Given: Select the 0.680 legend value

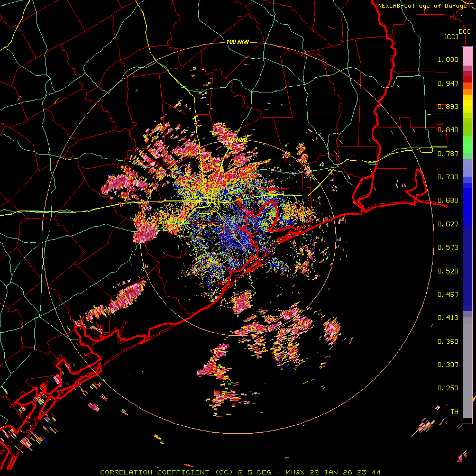Looking at the screenshot, I should coord(448,200).
